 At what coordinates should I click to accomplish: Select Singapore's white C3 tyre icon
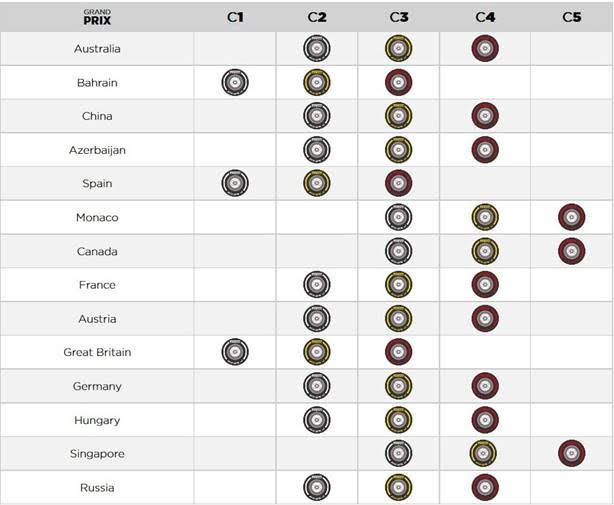tap(399, 453)
